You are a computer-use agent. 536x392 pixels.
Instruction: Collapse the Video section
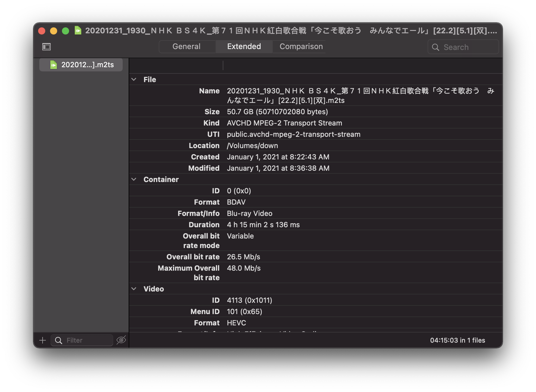coord(134,289)
